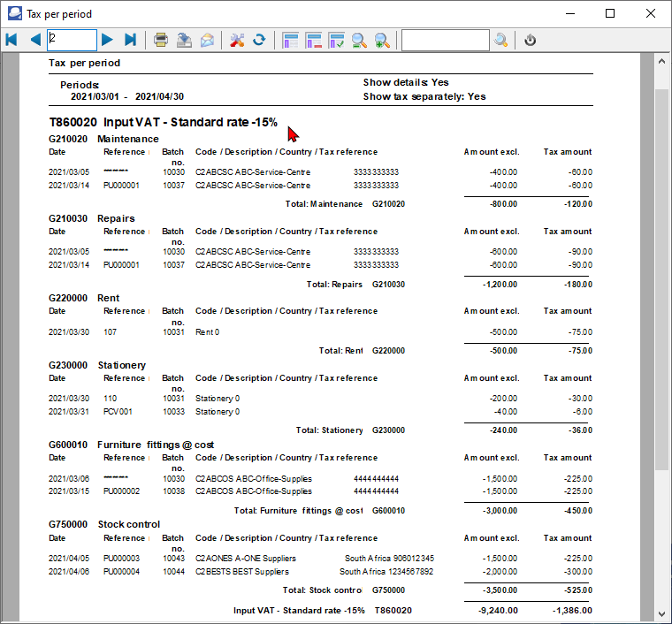Screen dimensions: 672x624
Task: Click layout icon with red bar
Action: pyautogui.click(x=313, y=40)
